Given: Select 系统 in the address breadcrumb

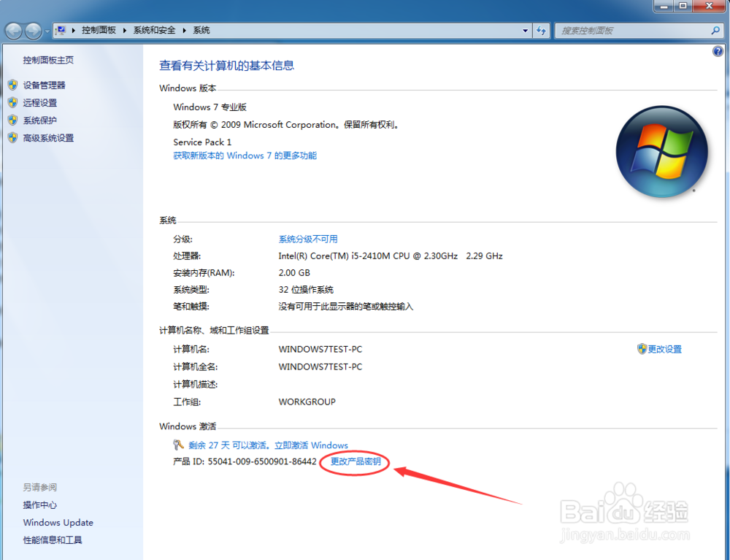Looking at the screenshot, I should (x=201, y=30).
